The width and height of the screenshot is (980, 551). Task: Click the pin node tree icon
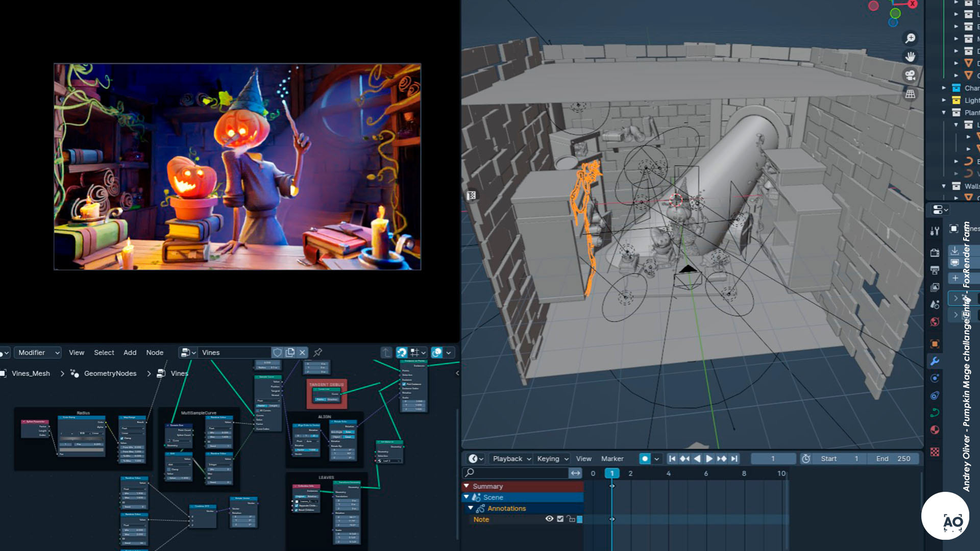[317, 353]
